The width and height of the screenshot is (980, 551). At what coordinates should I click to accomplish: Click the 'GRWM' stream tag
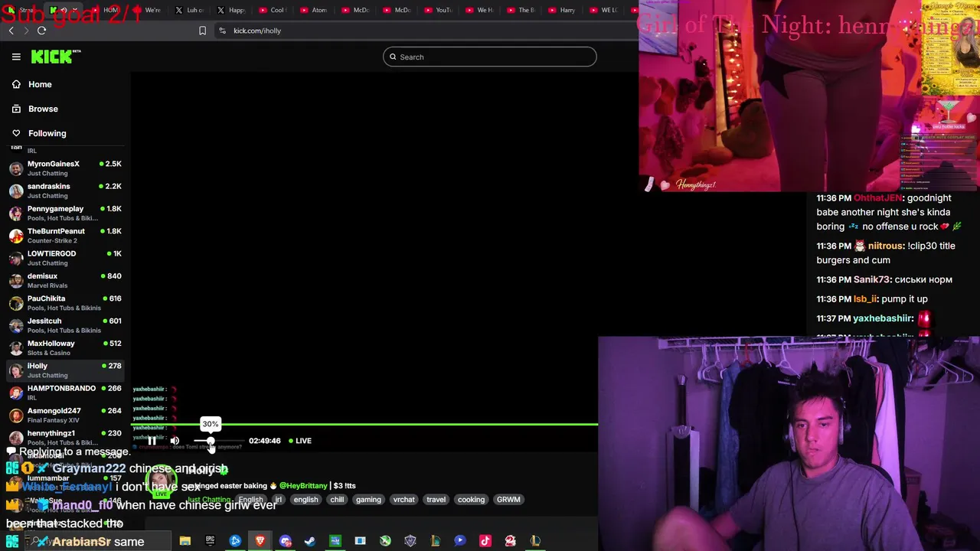[508, 500]
